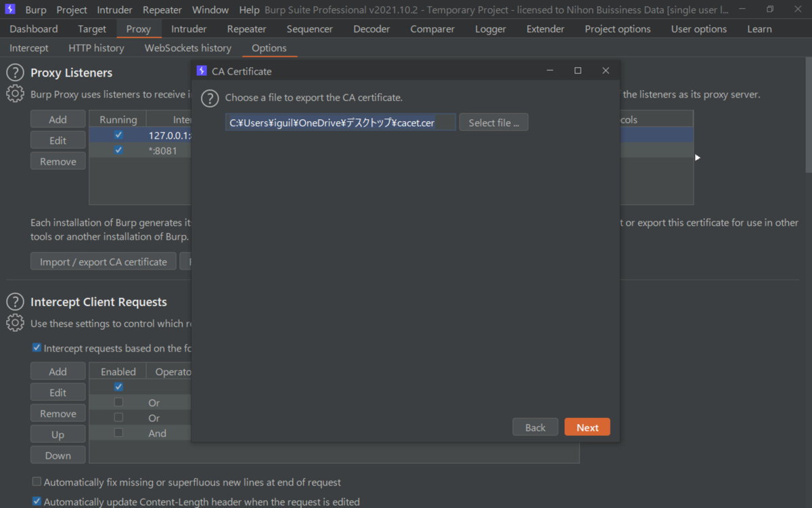Click Edit button under Proxy Listeners

coord(58,140)
